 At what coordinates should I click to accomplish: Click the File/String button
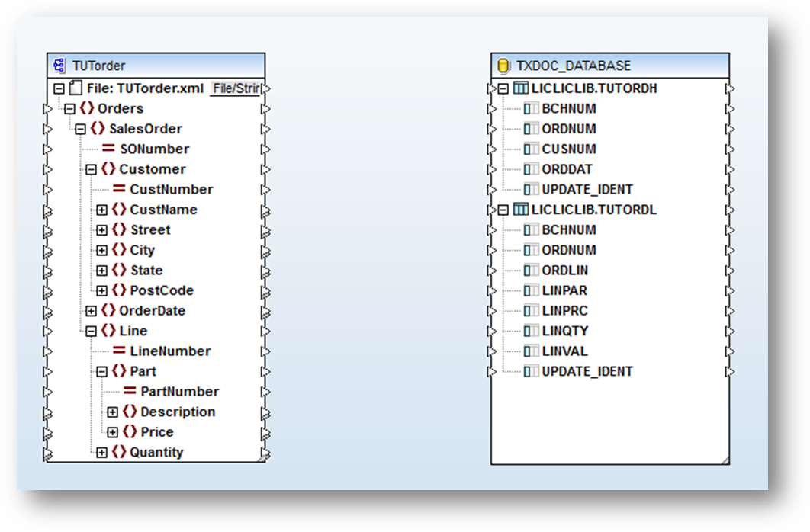(236, 88)
